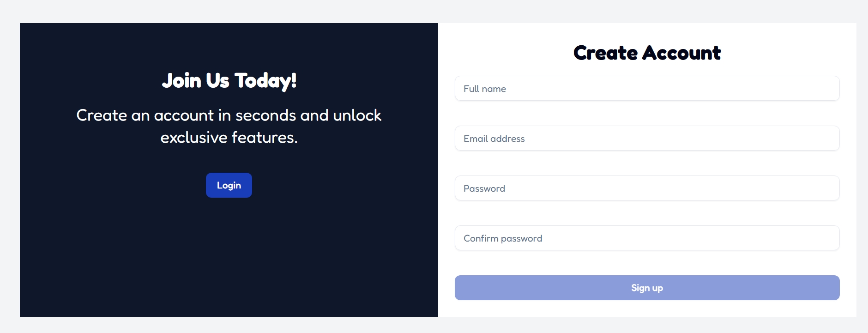Click the Password placeholder text

pyautogui.click(x=484, y=188)
